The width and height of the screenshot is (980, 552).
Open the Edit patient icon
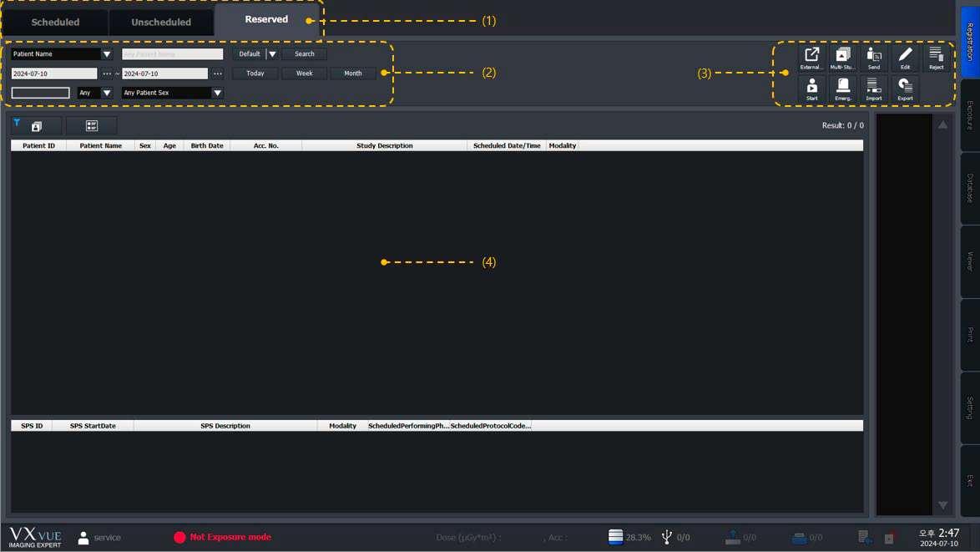pos(905,57)
